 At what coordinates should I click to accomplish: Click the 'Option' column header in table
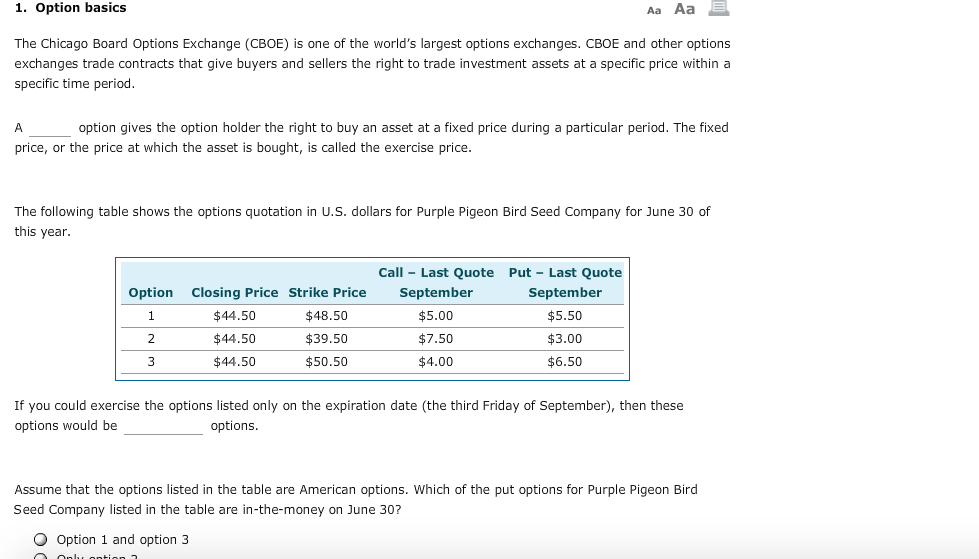coord(150,292)
